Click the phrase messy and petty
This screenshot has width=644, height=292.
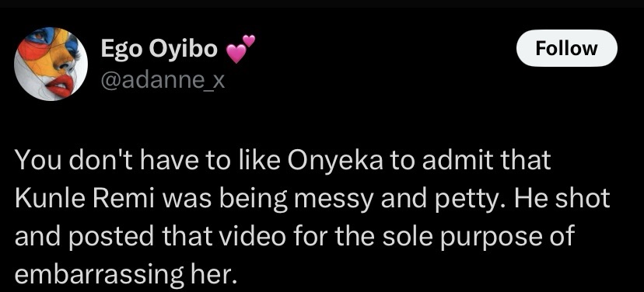(394, 199)
